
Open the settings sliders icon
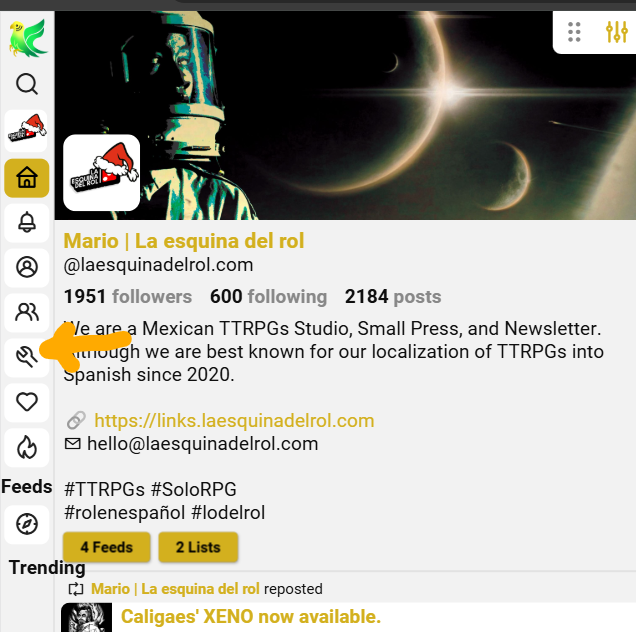click(617, 32)
